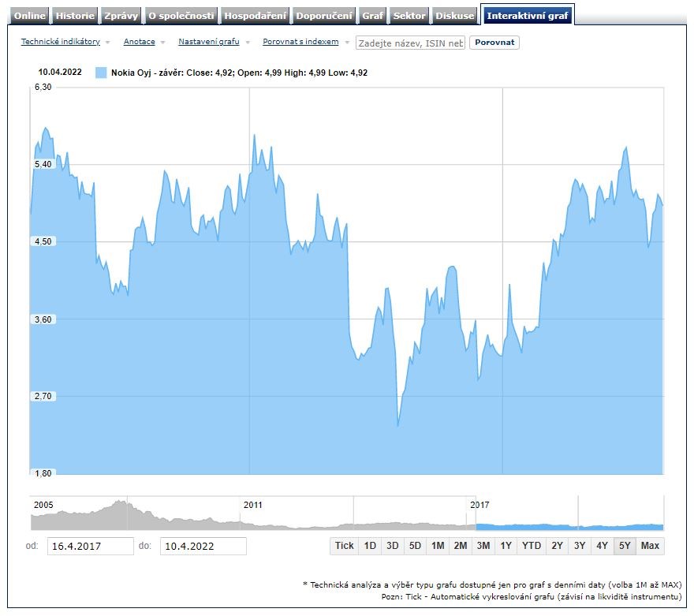The height and width of the screenshot is (616, 694).
Task: Click the 'od' start date field
Action: (x=91, y=546)
